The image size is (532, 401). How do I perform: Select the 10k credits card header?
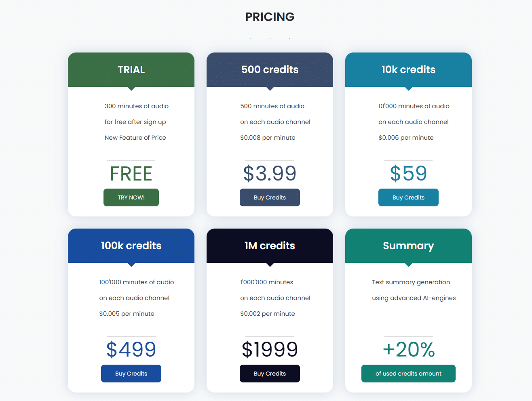coord(408,69)
